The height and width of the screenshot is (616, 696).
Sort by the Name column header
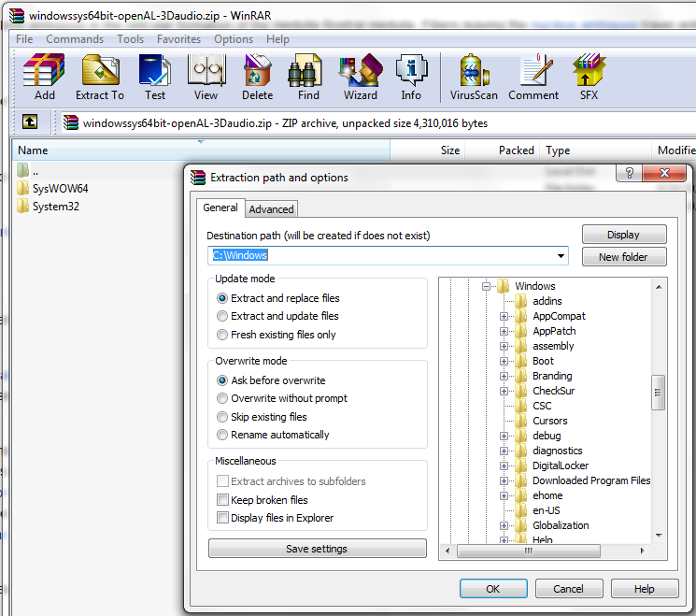[201, 150]
